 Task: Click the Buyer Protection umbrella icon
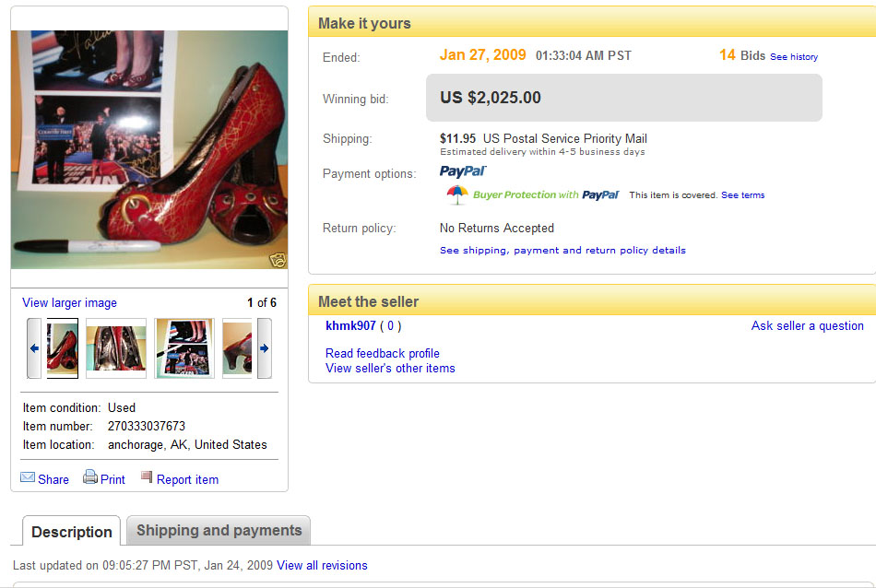pos(457,194)
